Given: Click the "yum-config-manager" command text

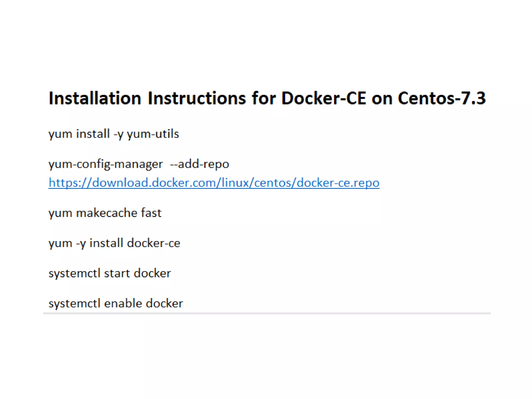Looking at the screenshot, I should point(105,164).
